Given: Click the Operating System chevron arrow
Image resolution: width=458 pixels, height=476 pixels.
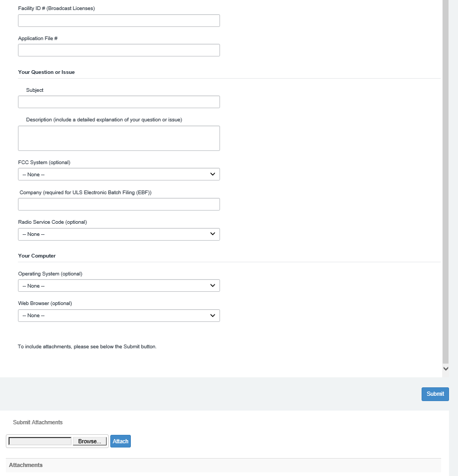Looking at the screenshot, I should pyautogui.click(x=213, y=285).
